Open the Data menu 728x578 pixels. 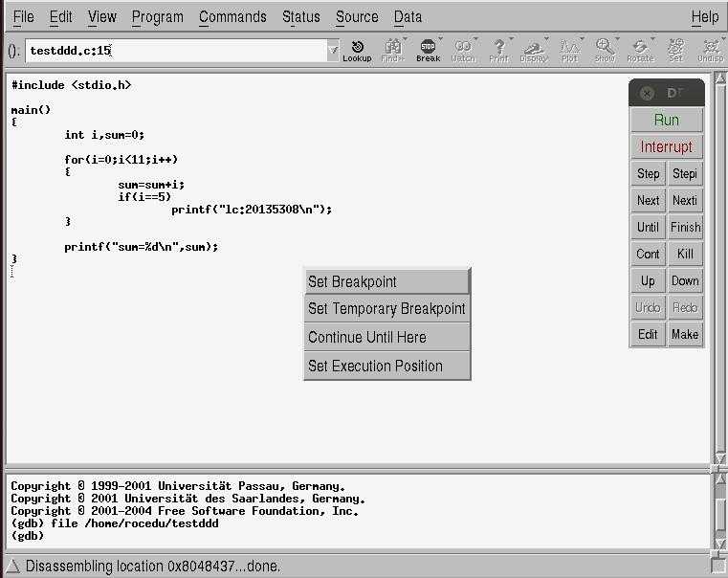[x=408, y=17]
